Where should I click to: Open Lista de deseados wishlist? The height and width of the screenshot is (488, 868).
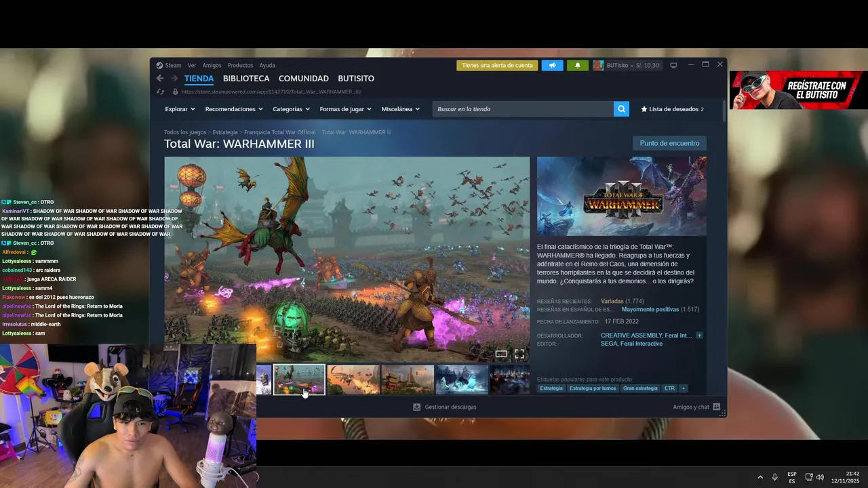coord(673,109)
